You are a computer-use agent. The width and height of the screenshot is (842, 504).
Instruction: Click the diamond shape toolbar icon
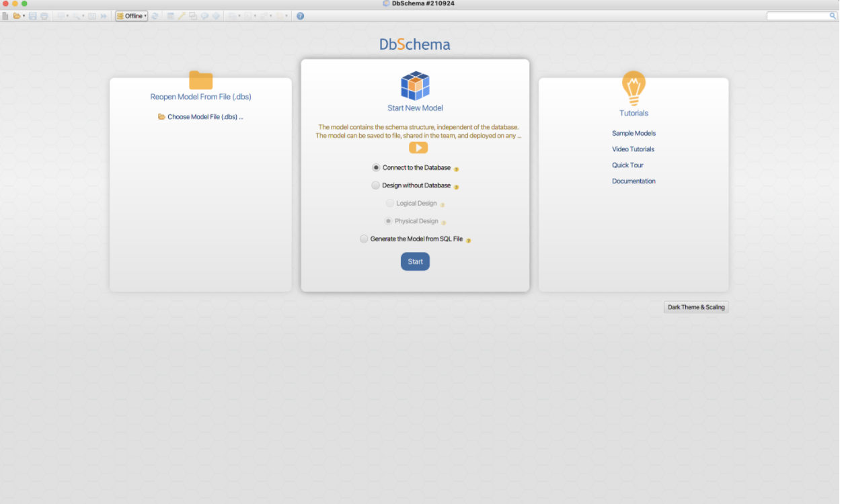(216, 16)
